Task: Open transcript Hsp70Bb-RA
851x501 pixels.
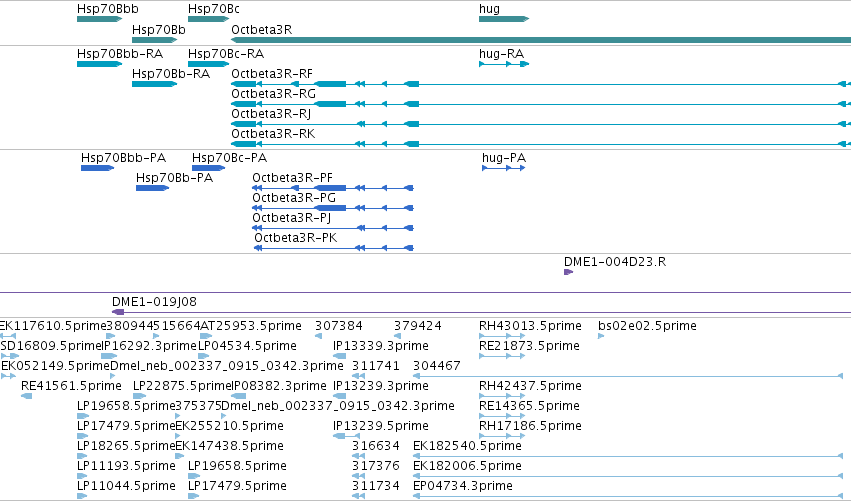Action: (171, 74)
